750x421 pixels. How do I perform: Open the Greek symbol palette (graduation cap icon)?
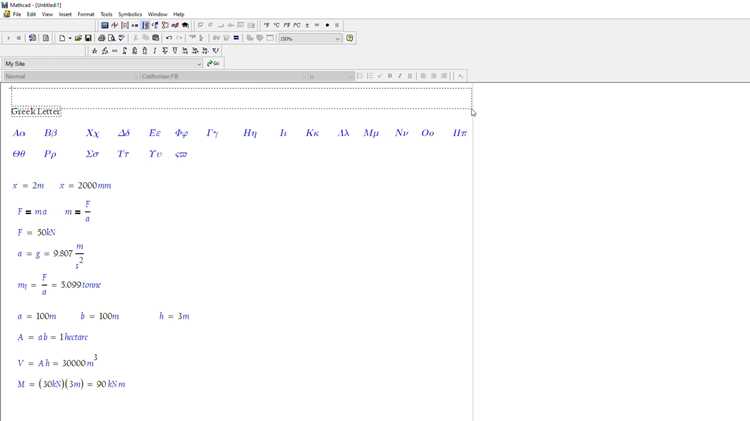[185, 25]
